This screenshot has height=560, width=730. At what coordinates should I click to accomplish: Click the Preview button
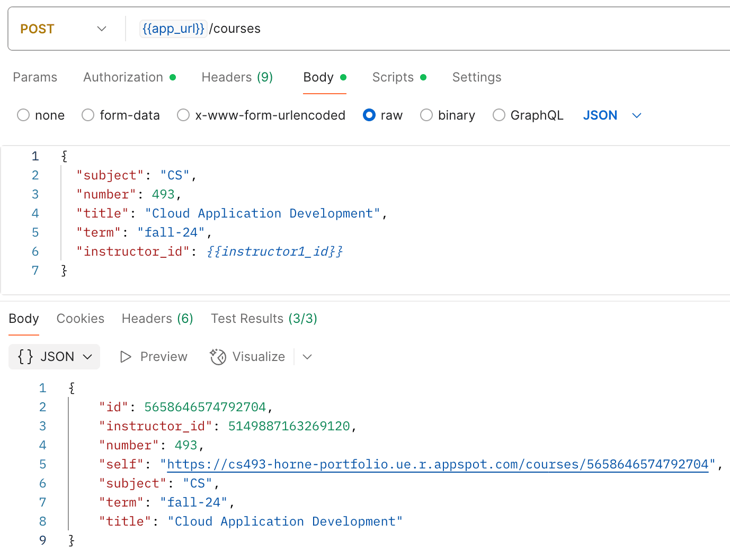pyautogui.click(x=154, y=357)
